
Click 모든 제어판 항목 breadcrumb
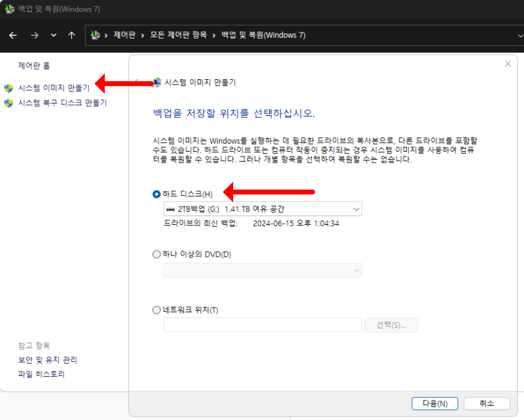click(178, 35)
